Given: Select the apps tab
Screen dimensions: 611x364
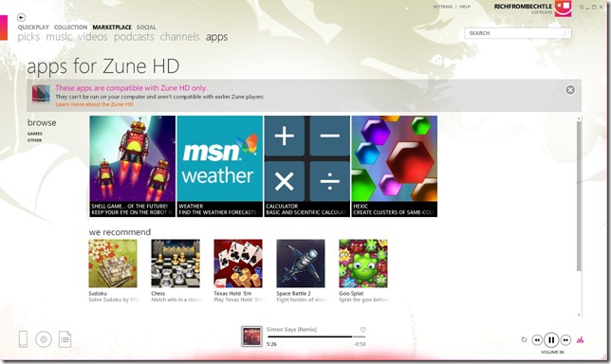Looking at the screenshot, I should click(216, 37).
